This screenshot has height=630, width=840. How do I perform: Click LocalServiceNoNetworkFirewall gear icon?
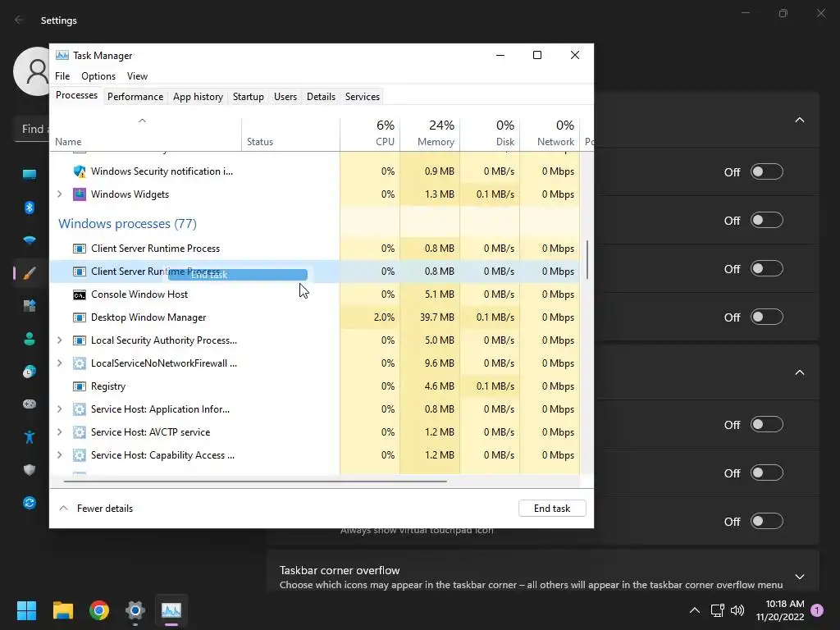click(x=80, y=363)
